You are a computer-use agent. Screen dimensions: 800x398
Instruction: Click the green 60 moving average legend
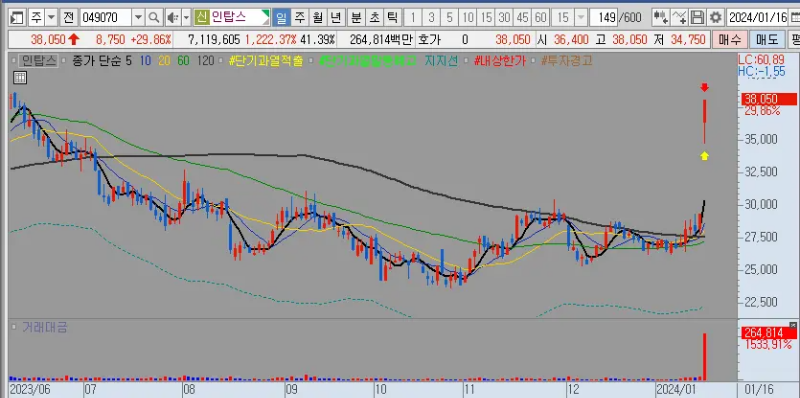(183, 61)
